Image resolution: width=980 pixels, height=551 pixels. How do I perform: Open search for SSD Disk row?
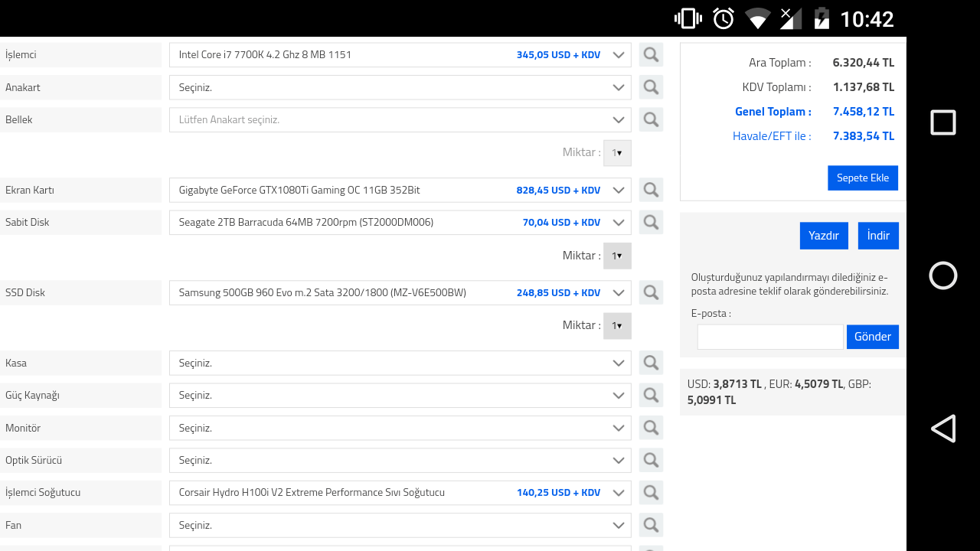(651, 292)
